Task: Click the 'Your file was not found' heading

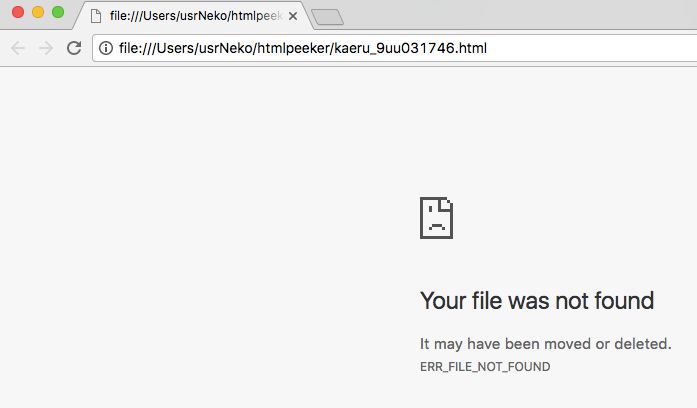Action: tap(537, 301)
